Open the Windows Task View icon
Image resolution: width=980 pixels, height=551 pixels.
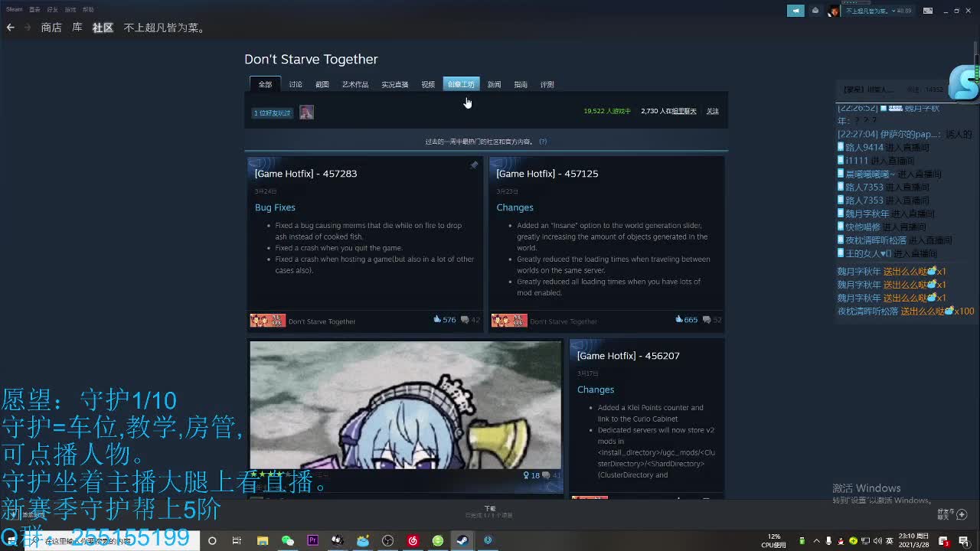[x=237, y=541]
